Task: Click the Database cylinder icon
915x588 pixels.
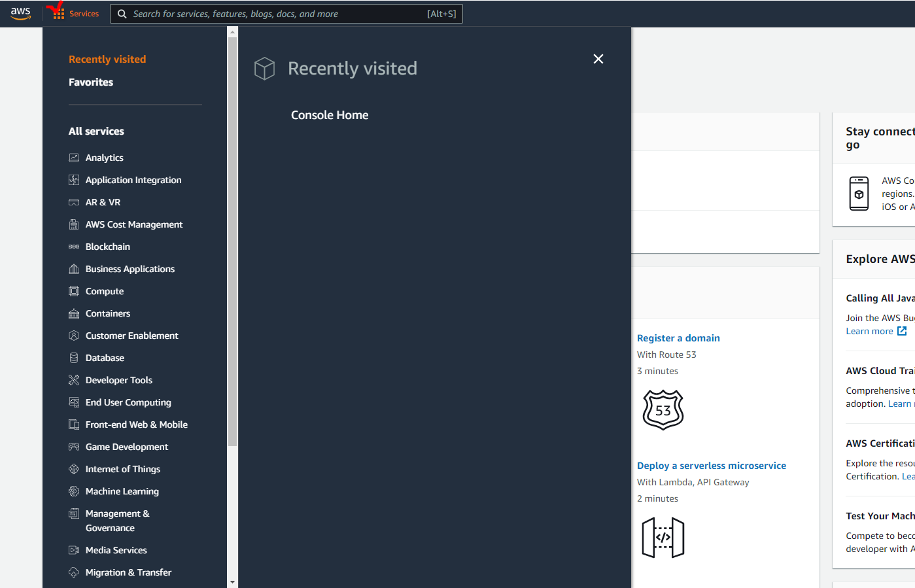Action: coord(74,358)
